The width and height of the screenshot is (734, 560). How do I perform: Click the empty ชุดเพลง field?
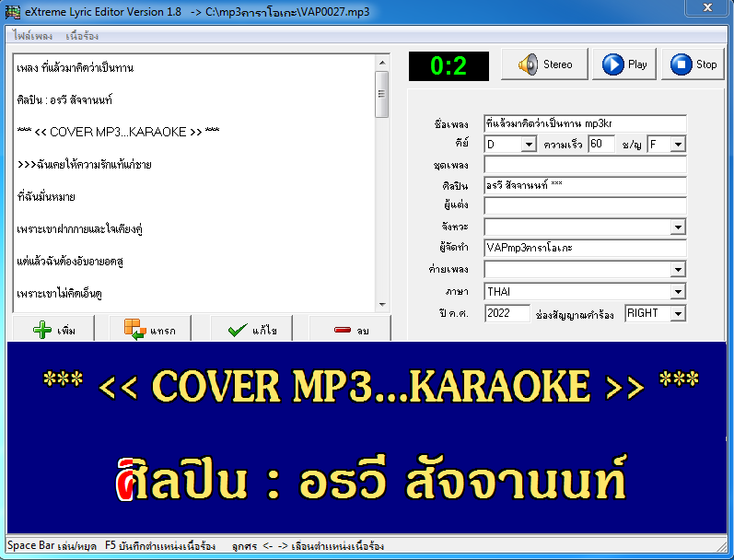point(585,165)
